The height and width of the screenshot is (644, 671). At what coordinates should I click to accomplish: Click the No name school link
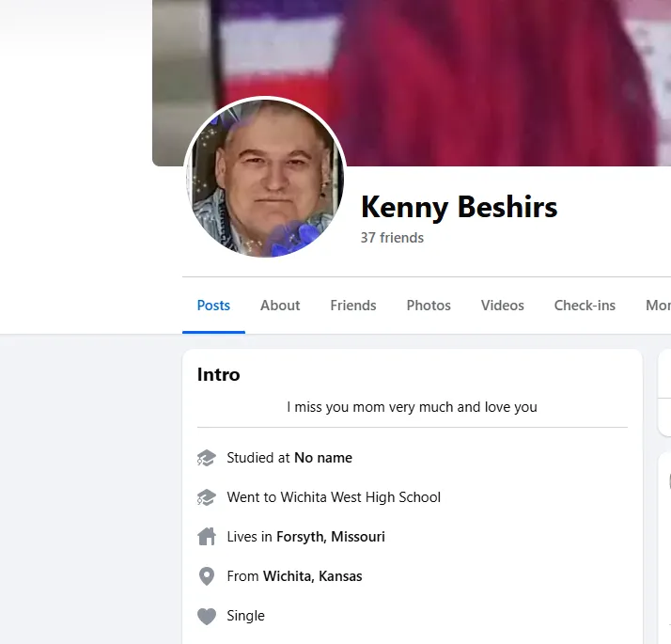pyautogui.click(x=323, y=458)
